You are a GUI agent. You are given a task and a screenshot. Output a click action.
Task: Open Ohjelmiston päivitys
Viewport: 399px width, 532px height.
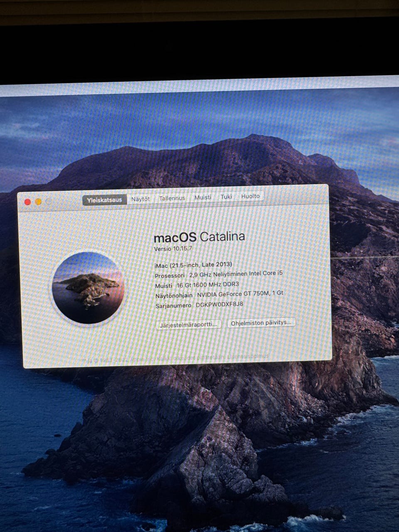(261, 323)
